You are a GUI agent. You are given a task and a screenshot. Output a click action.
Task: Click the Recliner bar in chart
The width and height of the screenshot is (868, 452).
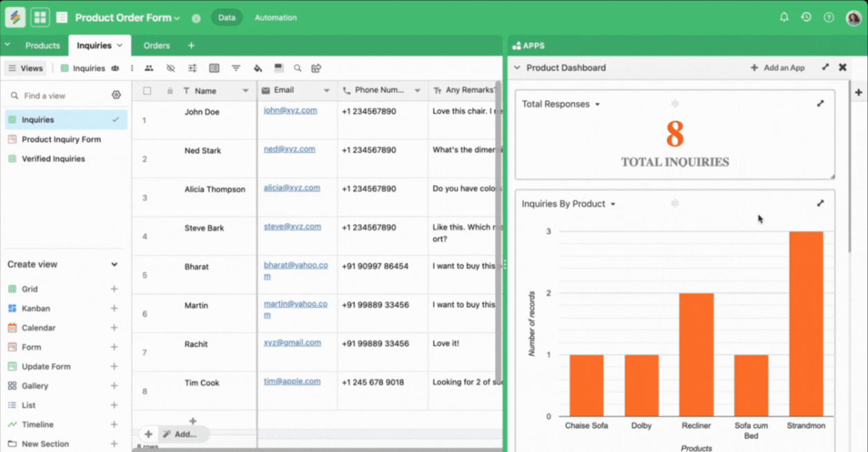click(x=696, y=355)
